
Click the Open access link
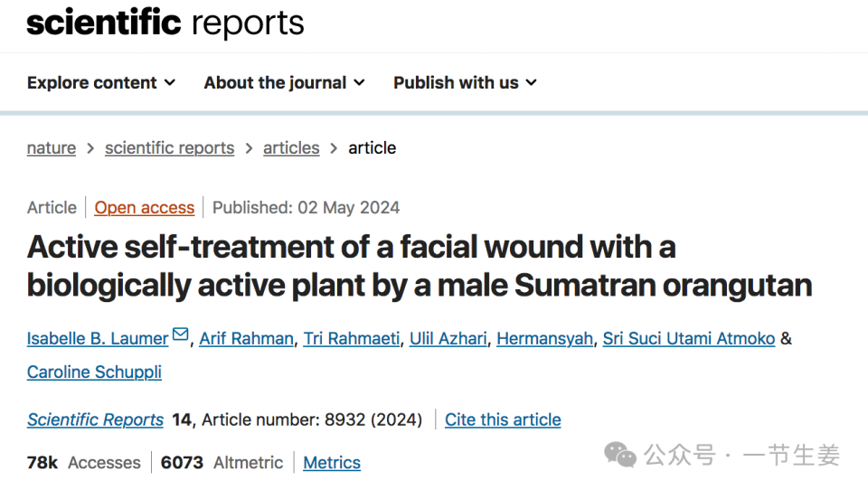(x=145, y=208)
